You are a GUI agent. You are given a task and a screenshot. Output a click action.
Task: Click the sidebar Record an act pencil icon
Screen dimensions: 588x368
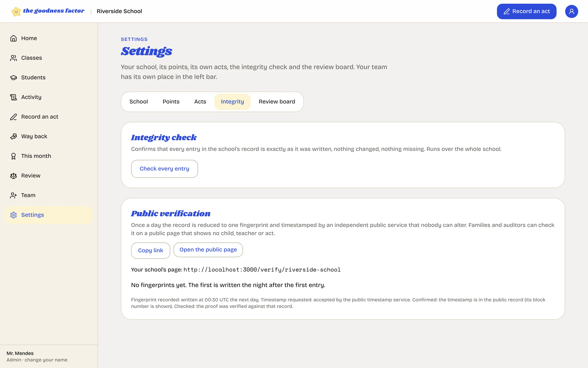pos(13,117)
